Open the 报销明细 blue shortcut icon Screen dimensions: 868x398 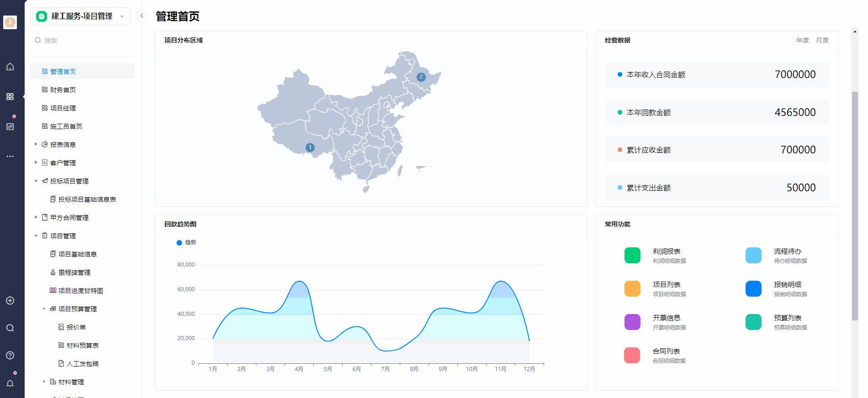(753, 289)
